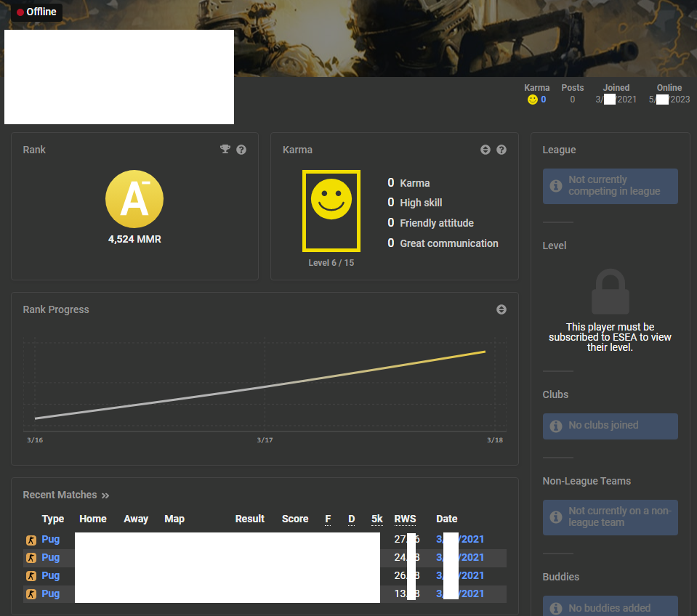Screen dimensions: 697x616
Task: Open the last Pug match in the list
Action: point(50,593)
